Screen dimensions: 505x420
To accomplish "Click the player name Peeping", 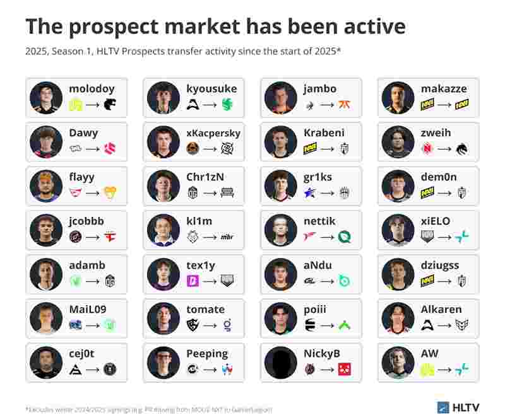I will 207,354.
